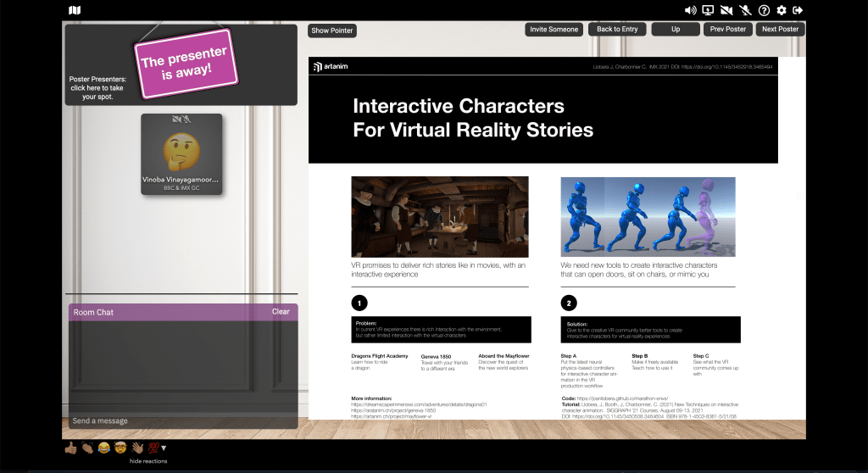Send the crying-laughing emoji reaction

103,447
